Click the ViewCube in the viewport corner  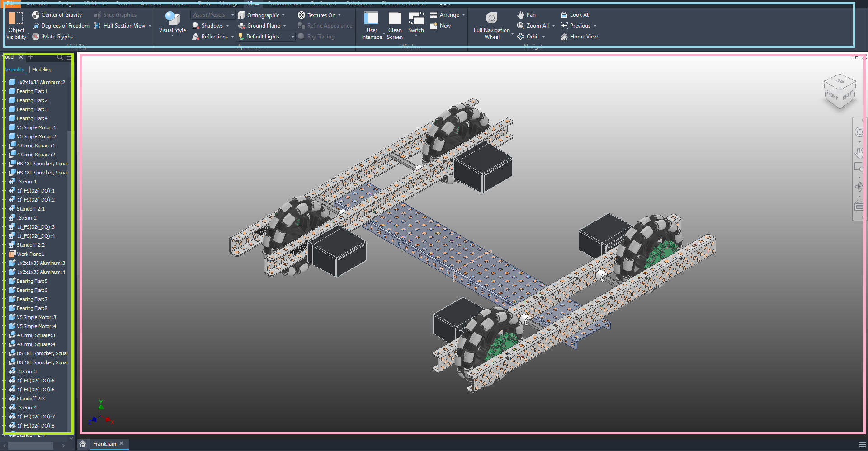coord(840,92)
